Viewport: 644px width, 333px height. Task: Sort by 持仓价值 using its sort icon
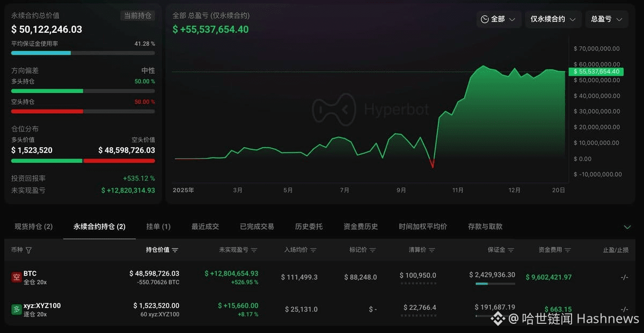pyautogui.click(x=175, y=250)
